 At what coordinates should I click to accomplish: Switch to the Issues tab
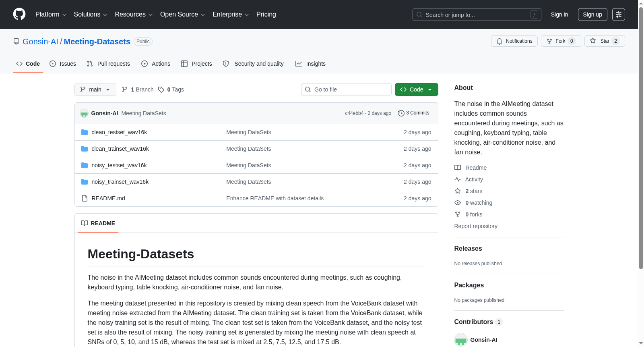[63, 64]
